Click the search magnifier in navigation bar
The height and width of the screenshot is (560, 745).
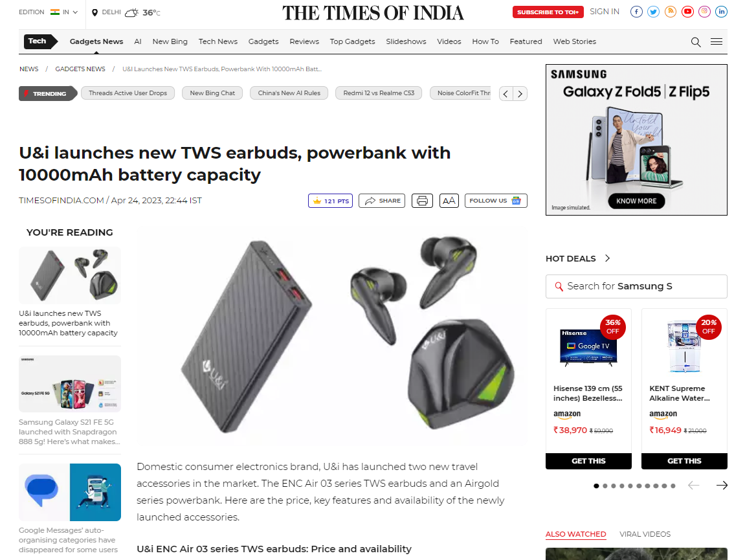(696, 42)
